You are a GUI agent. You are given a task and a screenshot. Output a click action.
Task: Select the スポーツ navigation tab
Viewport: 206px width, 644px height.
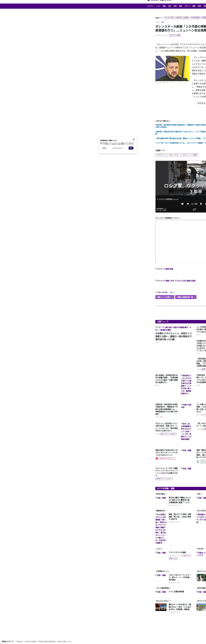tap(187, 6)
